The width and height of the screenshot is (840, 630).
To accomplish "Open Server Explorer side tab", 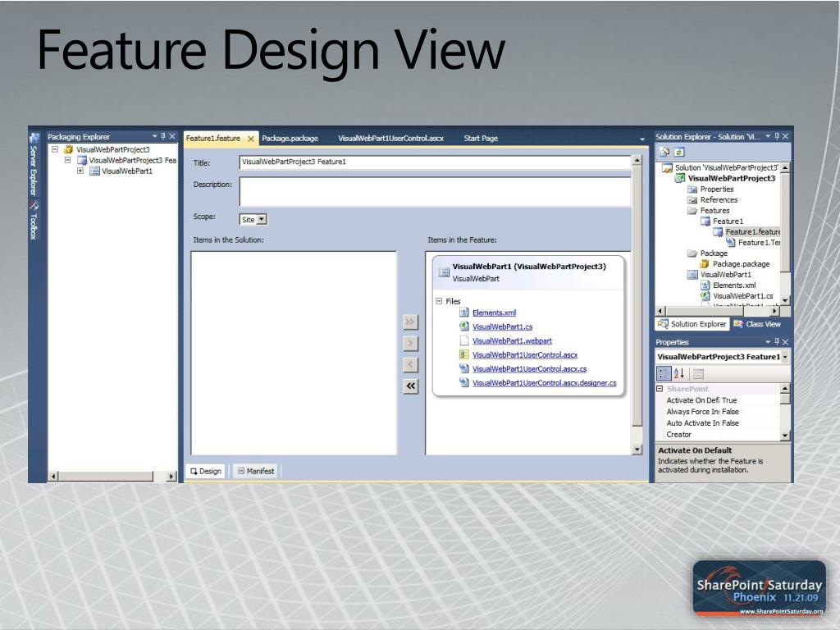I will [x=34, y=164].
